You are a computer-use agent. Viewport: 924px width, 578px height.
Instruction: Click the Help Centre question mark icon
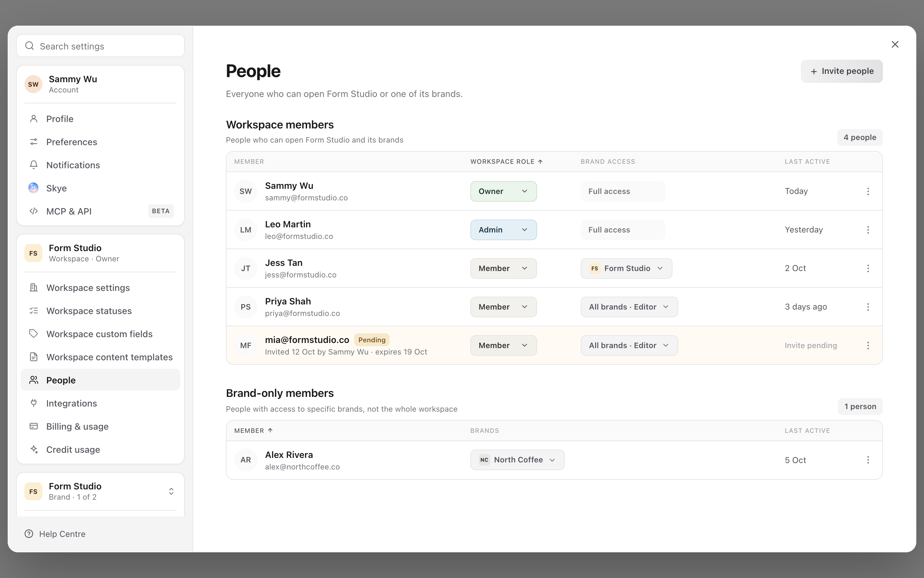29,534
